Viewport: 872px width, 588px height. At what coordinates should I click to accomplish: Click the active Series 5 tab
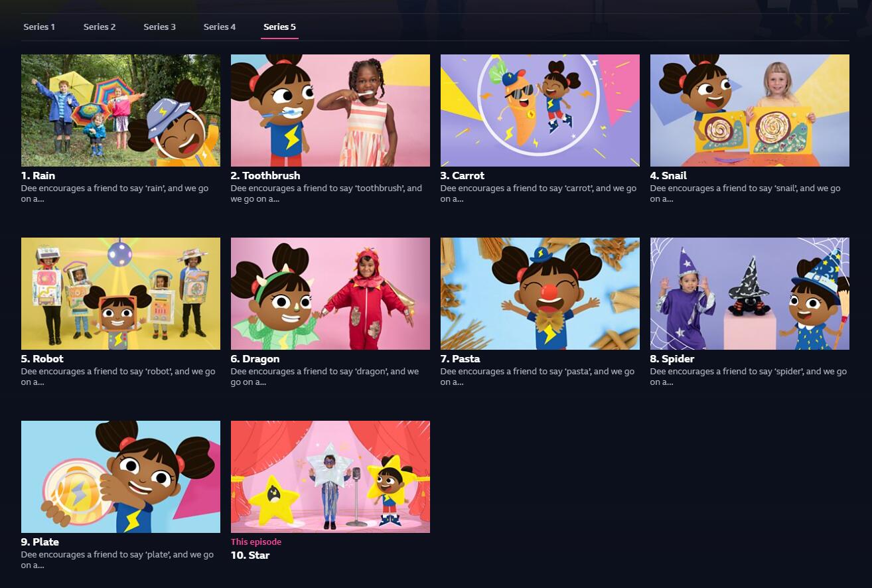pyautogui.click(x=279, y=27)
